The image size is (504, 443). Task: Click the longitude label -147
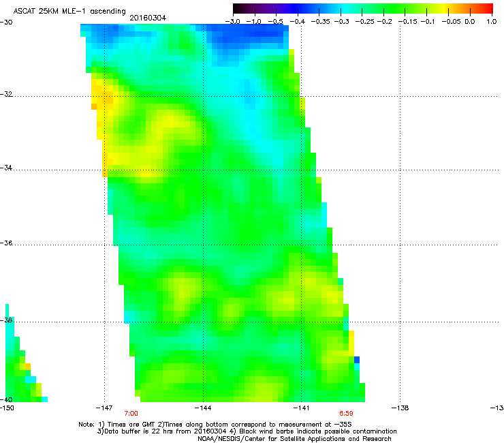pos(104,408)
